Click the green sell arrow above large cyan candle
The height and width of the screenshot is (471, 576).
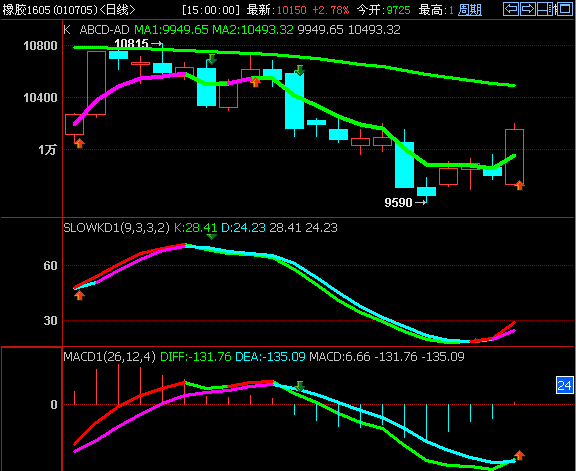pos(300,70)
